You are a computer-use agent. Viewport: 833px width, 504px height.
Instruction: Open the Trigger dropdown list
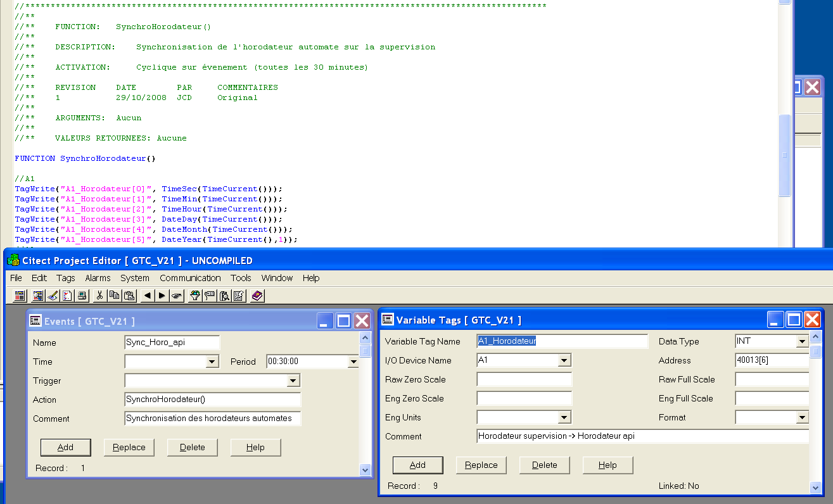[293, 381]
